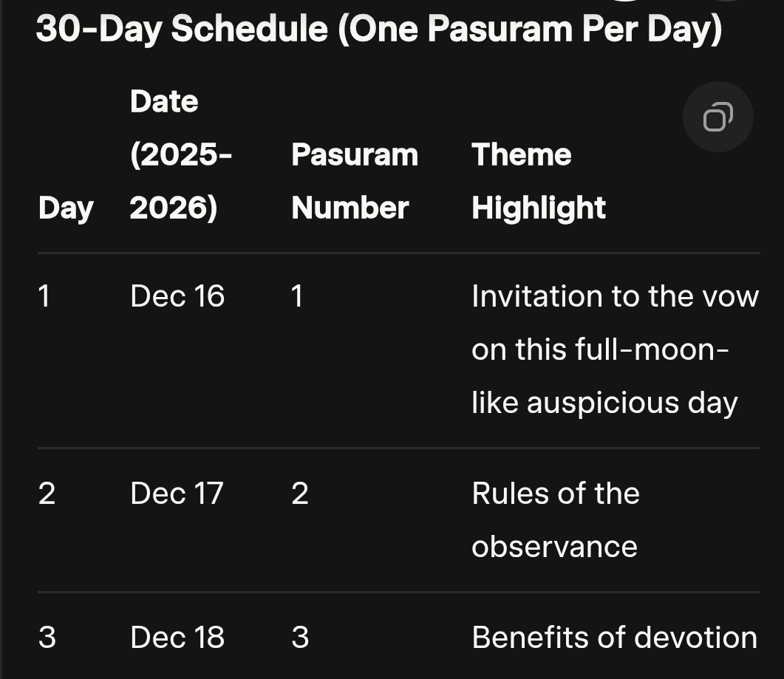Click the "Day" column header
Viewport: 784px width, 679px height.
tap(66, 208)
